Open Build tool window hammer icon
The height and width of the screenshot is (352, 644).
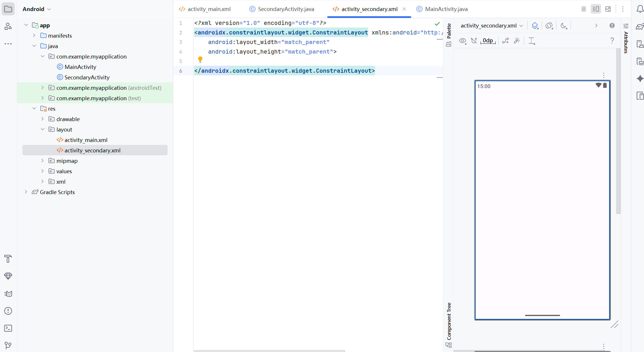(8, 258)
